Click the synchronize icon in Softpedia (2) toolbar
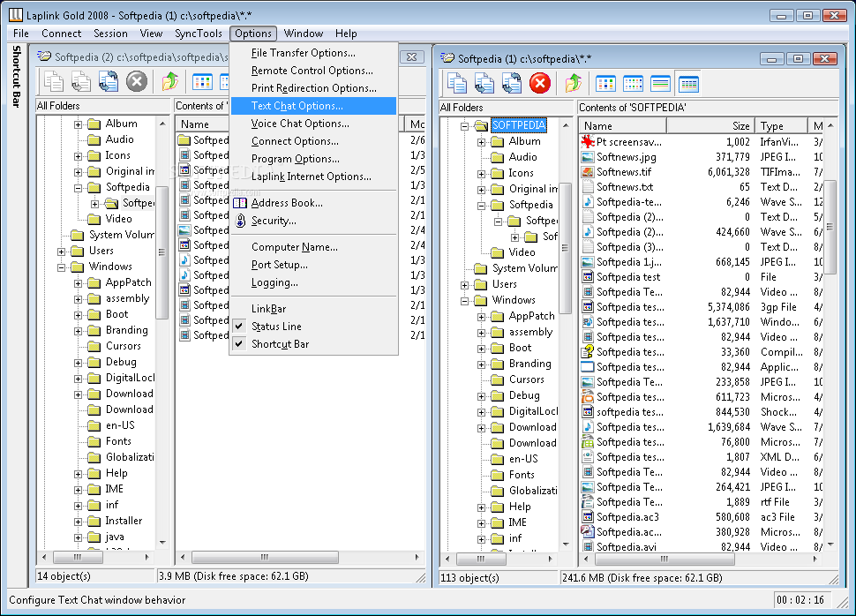Screen dimensions: 856x616 (108, 82)
